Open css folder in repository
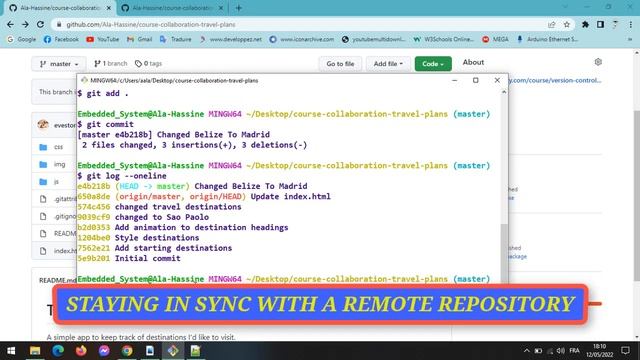This screenshot has width=640, height=360. tap(58, 147)
